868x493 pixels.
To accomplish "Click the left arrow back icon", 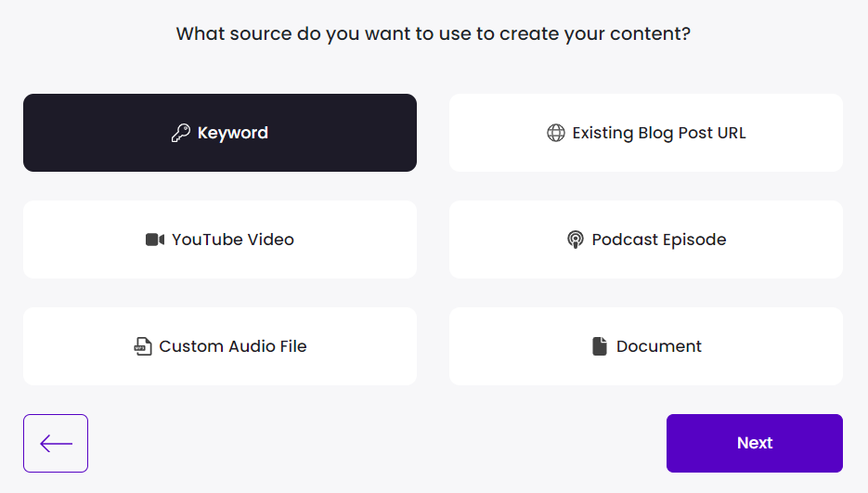I will [56, 443].
